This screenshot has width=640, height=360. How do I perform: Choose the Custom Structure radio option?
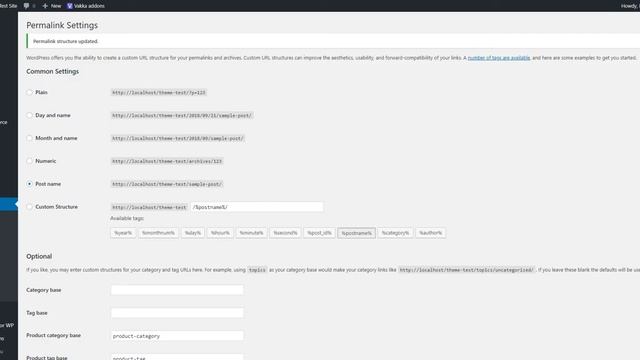29,207
